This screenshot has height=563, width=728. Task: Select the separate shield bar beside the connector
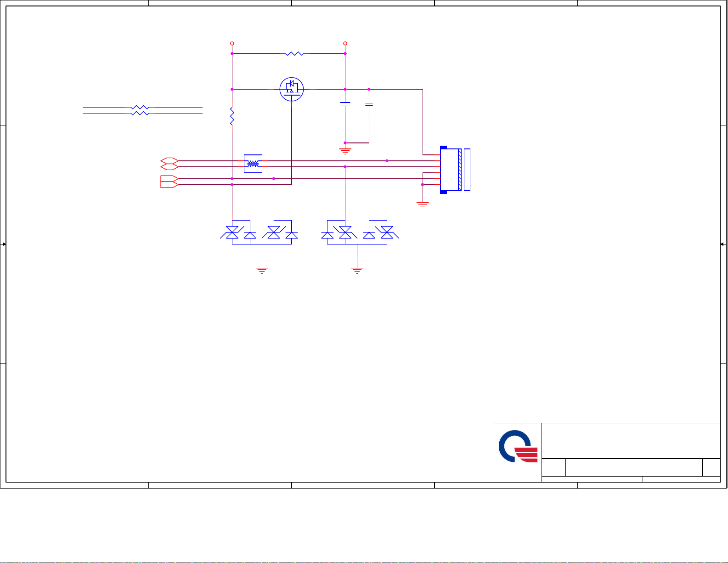[x=467, y=170]
